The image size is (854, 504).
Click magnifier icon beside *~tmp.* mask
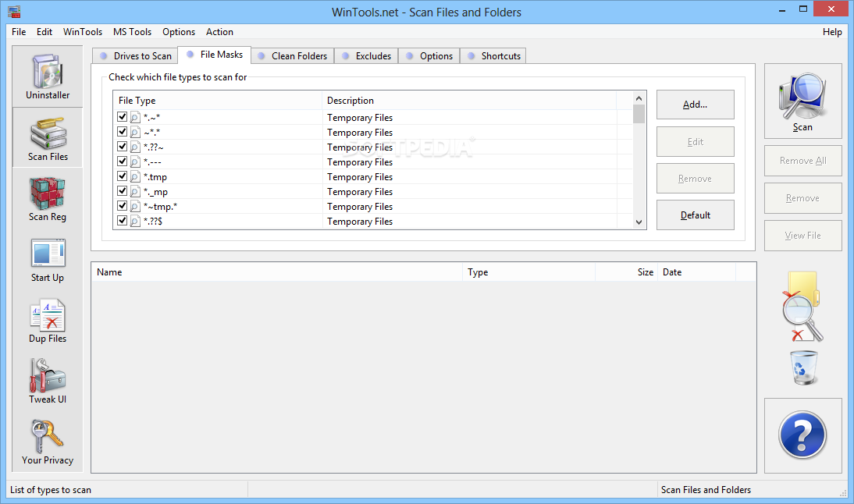pos(135,207)
